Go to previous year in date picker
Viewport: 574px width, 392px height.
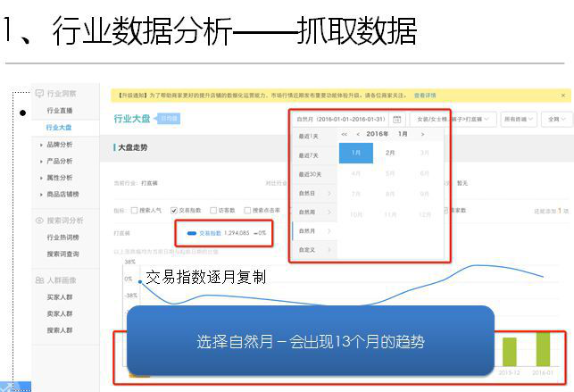(344, 134)
